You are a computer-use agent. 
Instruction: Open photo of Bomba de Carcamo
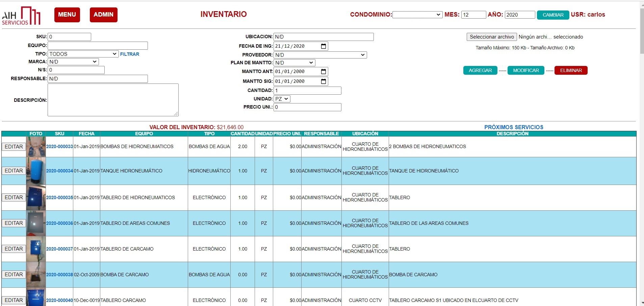[x=36, y=275]
